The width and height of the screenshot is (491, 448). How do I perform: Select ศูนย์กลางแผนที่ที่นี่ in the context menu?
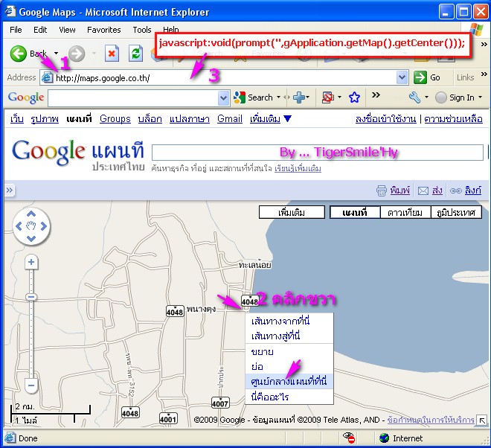(x=289, y=381)
